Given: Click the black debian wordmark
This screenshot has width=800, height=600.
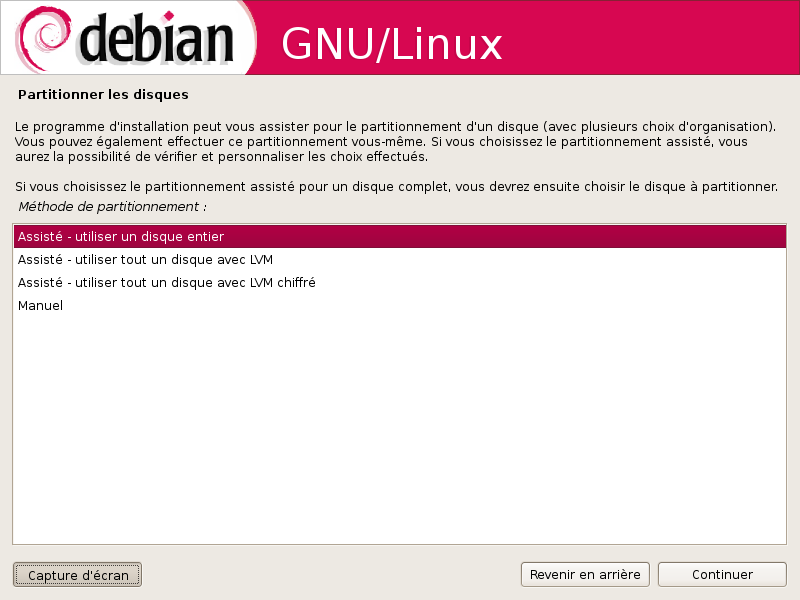Looking at the screenshot, I should 156,39.
